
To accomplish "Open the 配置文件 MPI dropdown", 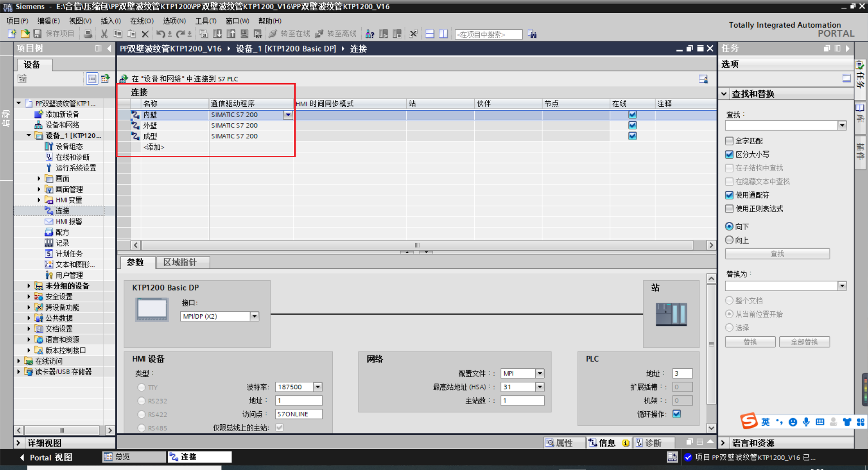I will [540, 373].
